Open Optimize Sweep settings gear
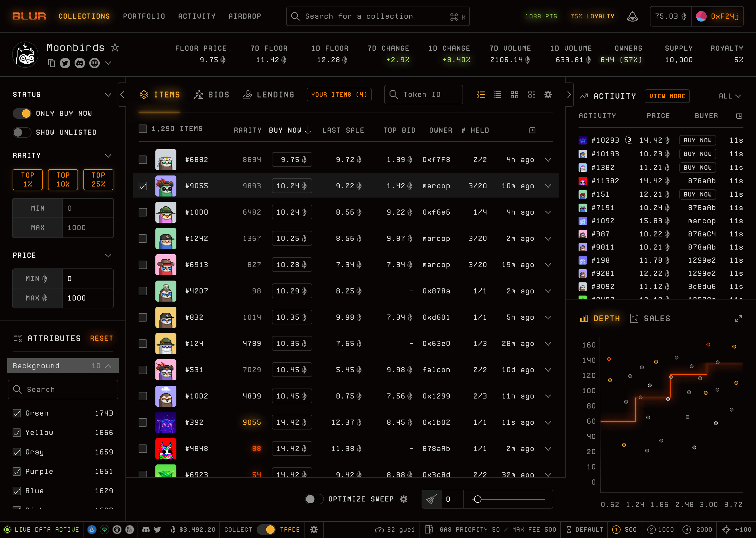 pos(404,499)
